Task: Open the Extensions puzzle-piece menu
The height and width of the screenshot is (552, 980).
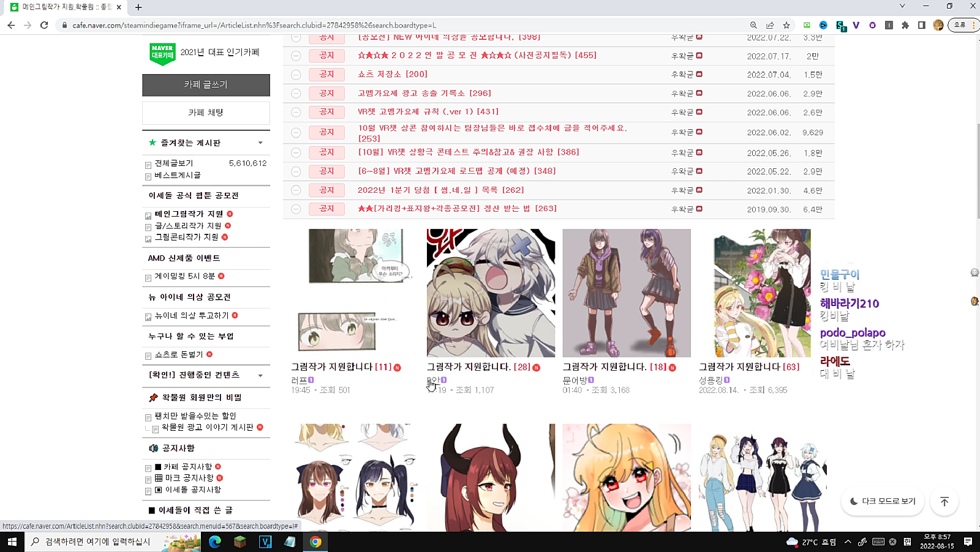Action: coord(905,25)
